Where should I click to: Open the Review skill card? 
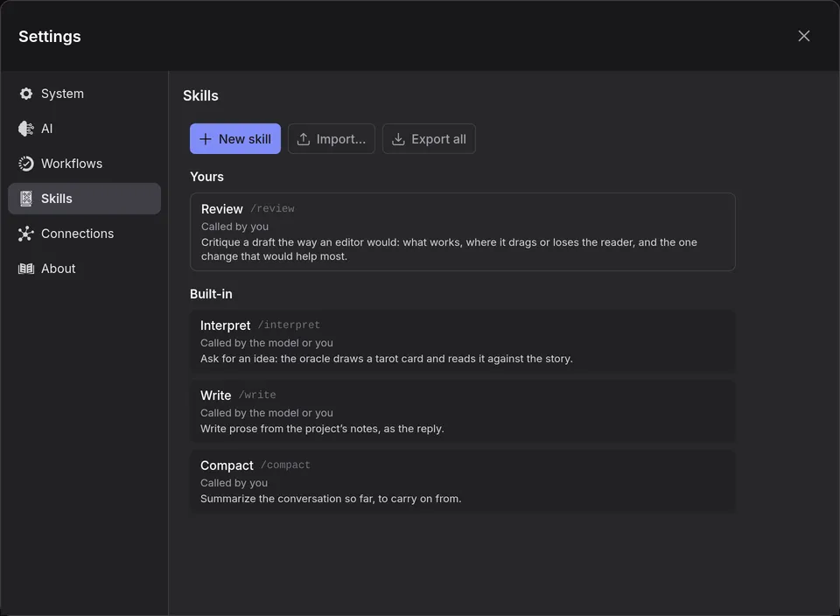[463, 232]
